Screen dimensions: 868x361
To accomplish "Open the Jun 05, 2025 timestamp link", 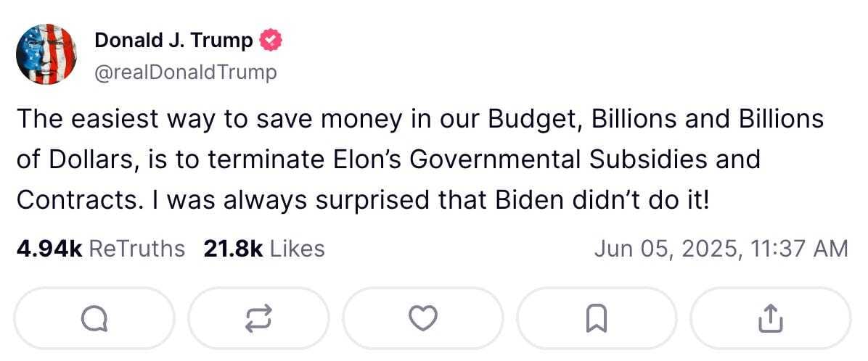I will coord(720,249).
